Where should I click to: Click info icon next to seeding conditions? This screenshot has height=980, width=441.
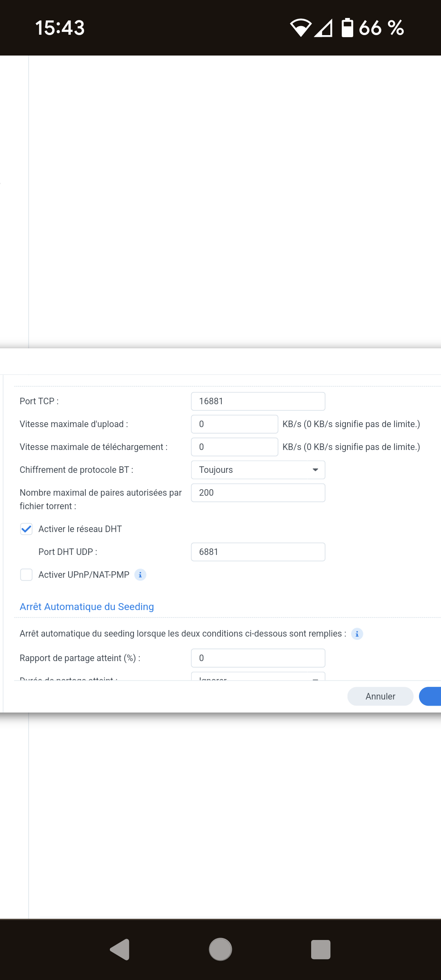point(357,634)
